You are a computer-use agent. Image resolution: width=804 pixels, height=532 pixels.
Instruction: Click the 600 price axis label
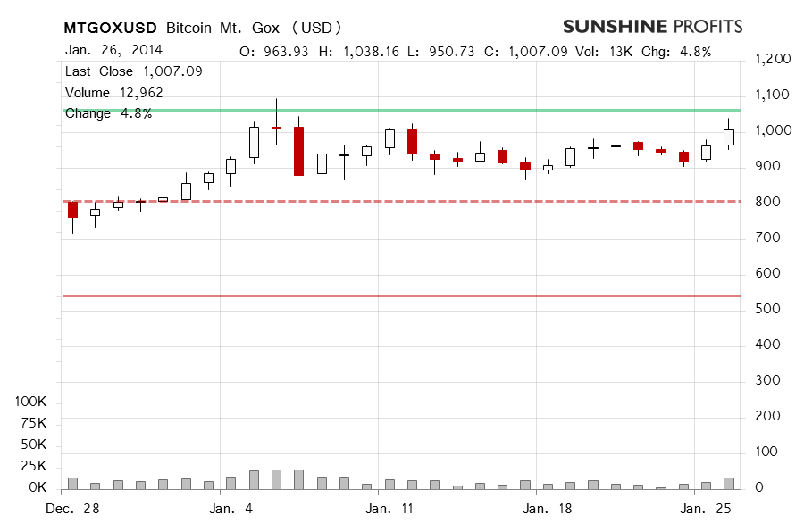click(x=767, y=273)
